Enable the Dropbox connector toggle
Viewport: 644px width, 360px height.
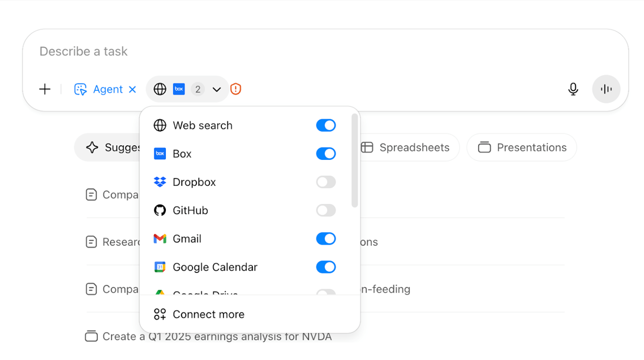326,182
